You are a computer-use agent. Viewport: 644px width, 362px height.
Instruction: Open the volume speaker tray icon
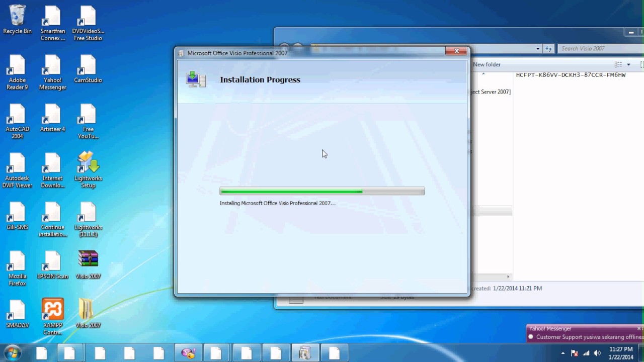pos(597,353)
